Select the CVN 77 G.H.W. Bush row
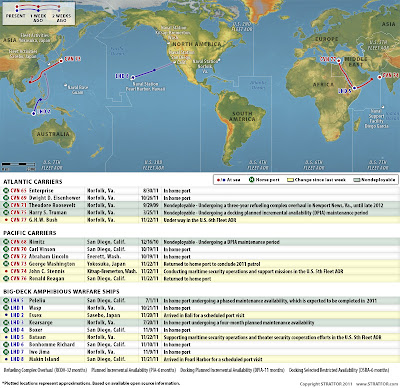This screenshot has height=388, width=400. 200,220
